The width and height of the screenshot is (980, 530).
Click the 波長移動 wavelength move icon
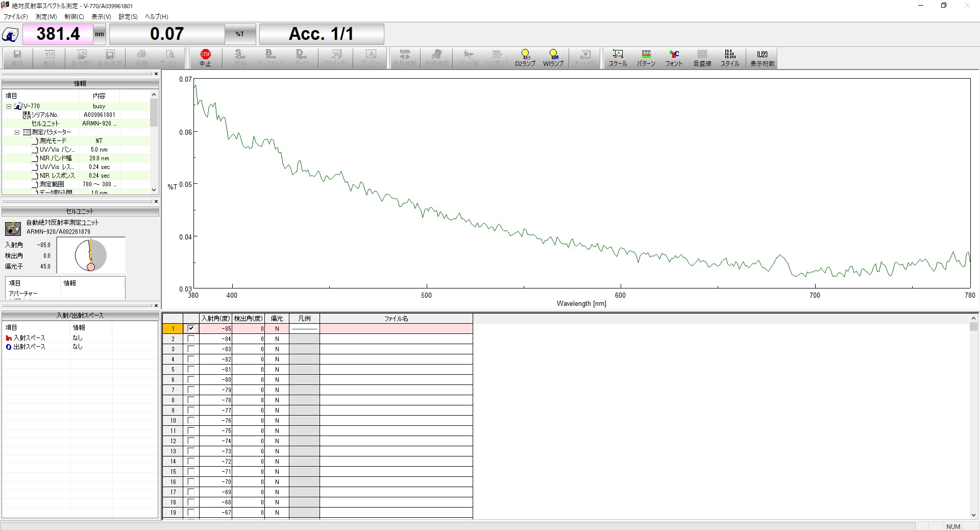(x=405, y=58)
